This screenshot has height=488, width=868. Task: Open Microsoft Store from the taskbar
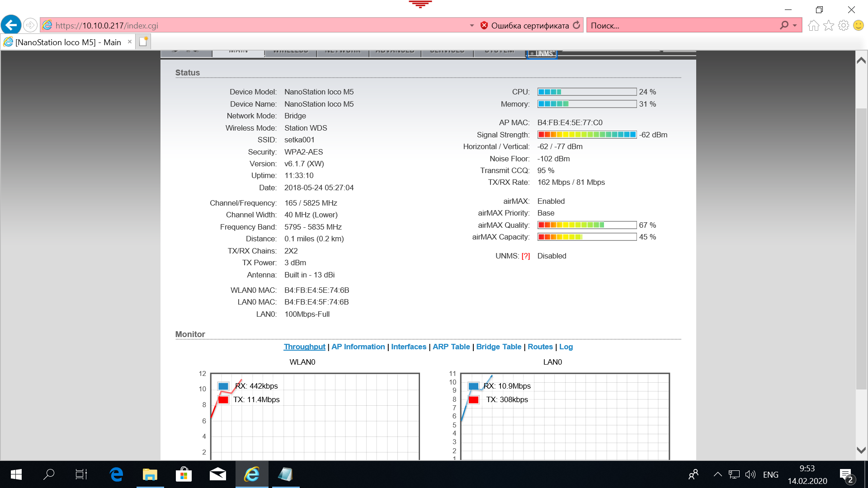tap(184, 474)
